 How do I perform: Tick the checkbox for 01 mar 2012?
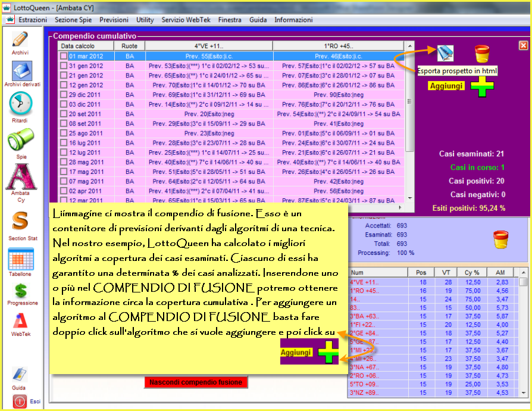click(x=64, y=56)
